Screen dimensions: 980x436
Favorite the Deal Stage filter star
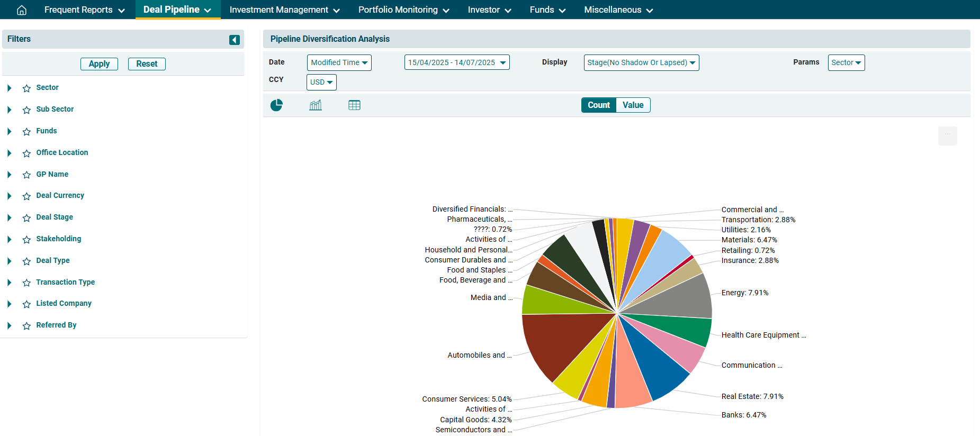(x=27, y=218)
